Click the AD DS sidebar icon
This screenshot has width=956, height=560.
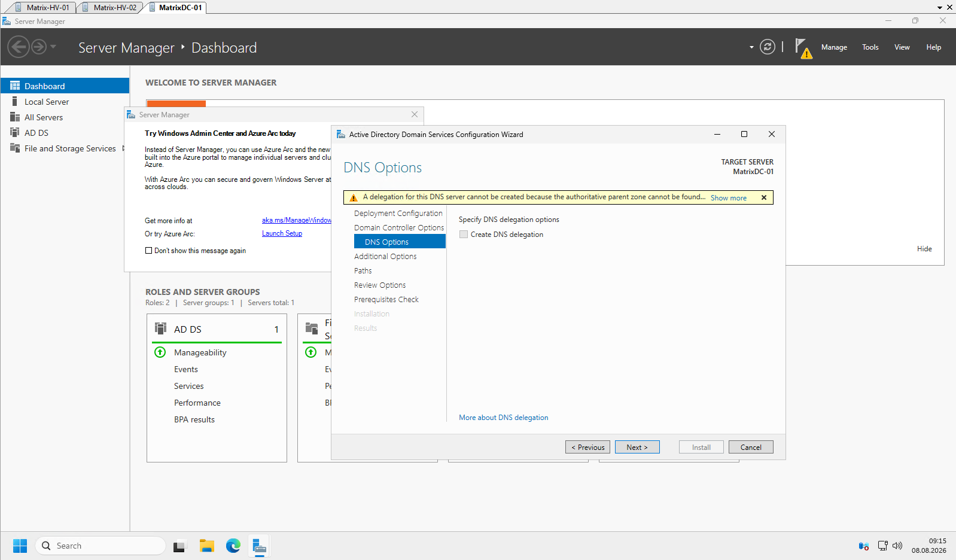click(15, 133)
